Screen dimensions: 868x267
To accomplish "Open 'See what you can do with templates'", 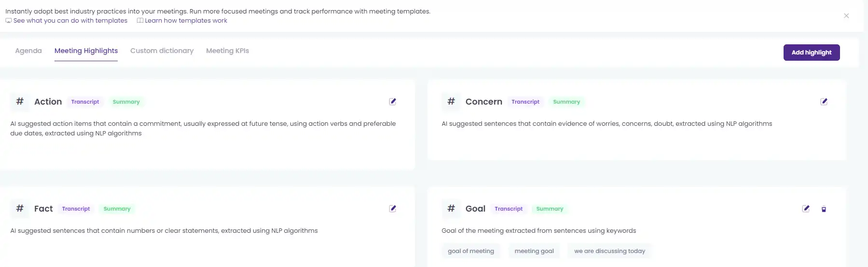I will coord(67,21).
